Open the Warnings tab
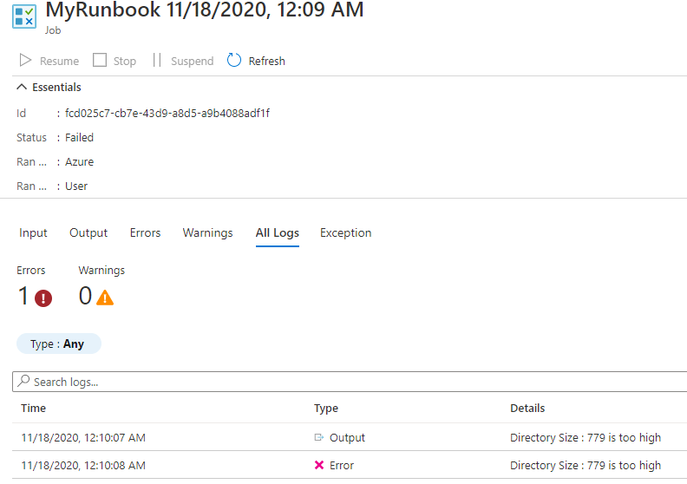 click(208, 233)
